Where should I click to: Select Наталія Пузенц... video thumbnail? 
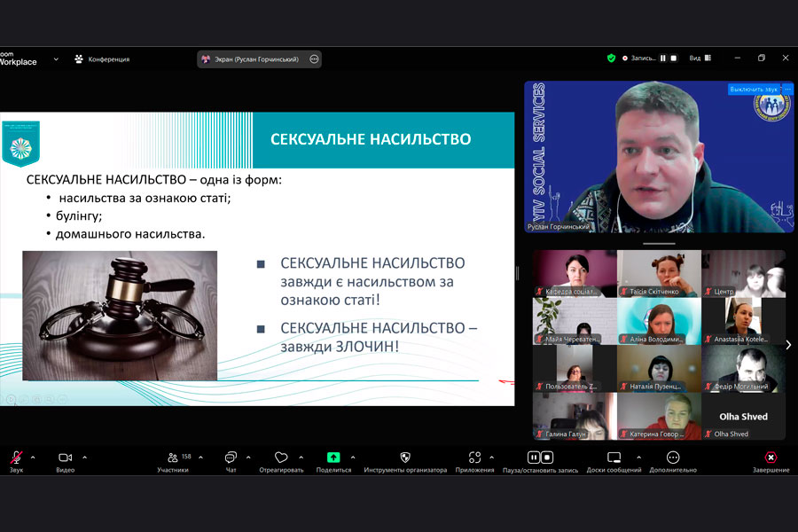coord(659,369)
